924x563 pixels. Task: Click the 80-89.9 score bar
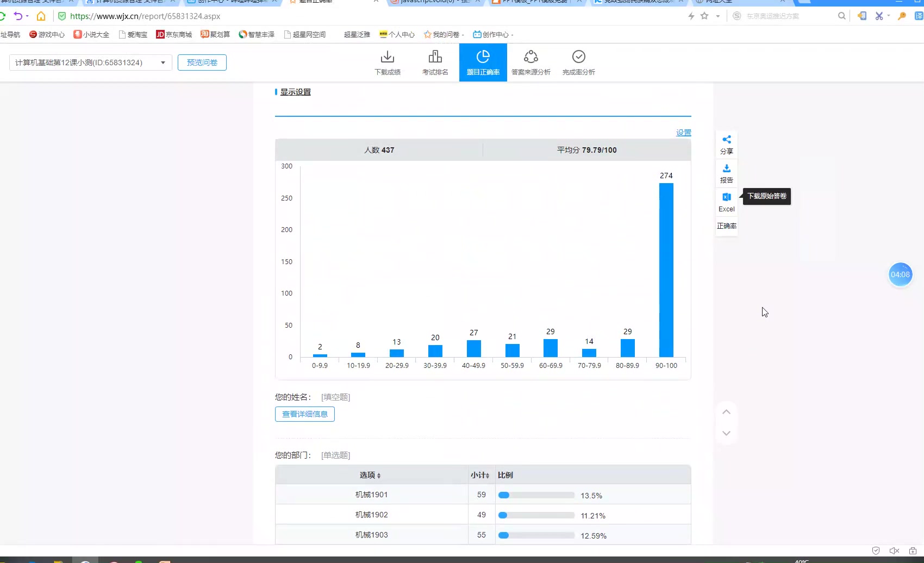click(627, 348)
